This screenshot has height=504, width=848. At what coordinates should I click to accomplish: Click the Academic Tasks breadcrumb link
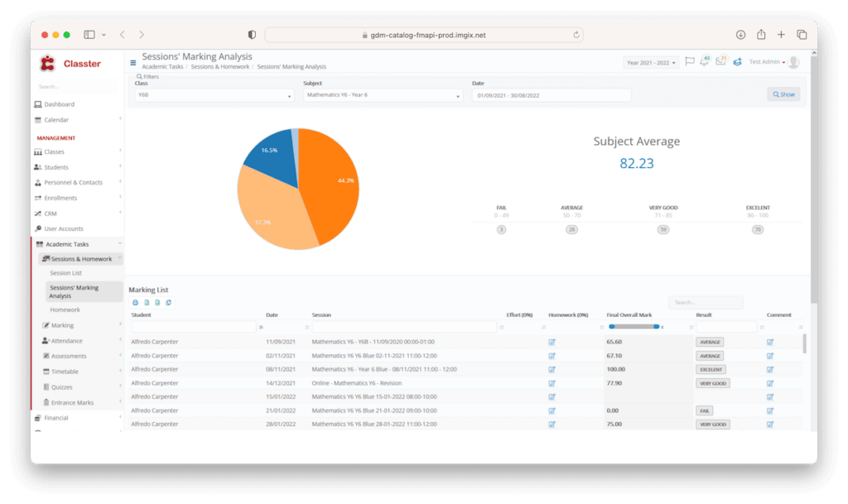[162, 67]
